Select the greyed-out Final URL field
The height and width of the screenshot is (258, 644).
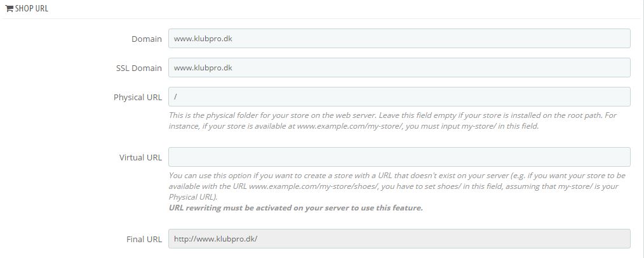pyautogui.click(x=399, y=239)
